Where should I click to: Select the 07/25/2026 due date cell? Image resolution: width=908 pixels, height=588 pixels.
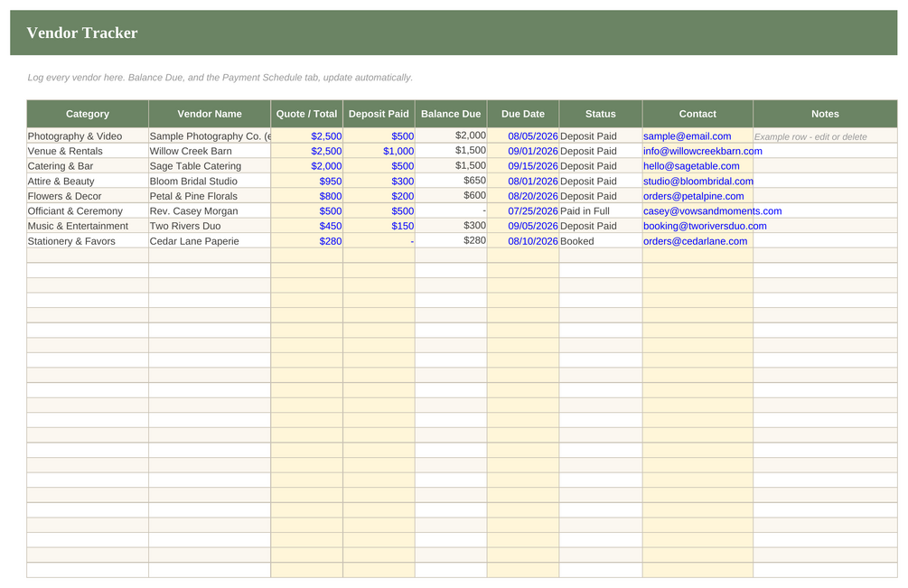tap(523, 211)
